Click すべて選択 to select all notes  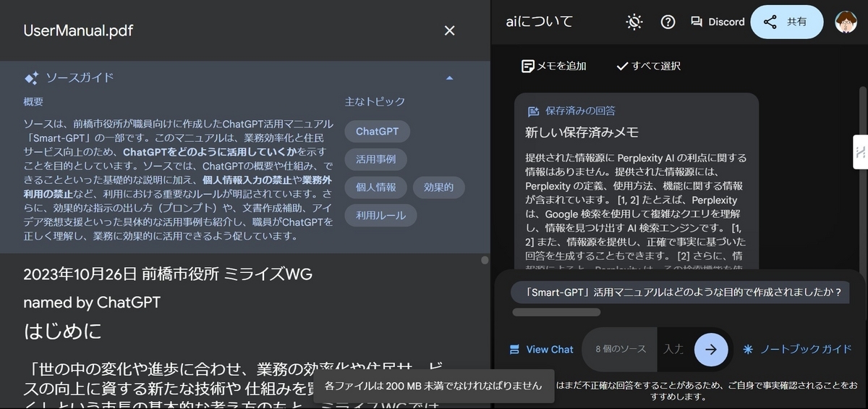[x=648, y=66]
